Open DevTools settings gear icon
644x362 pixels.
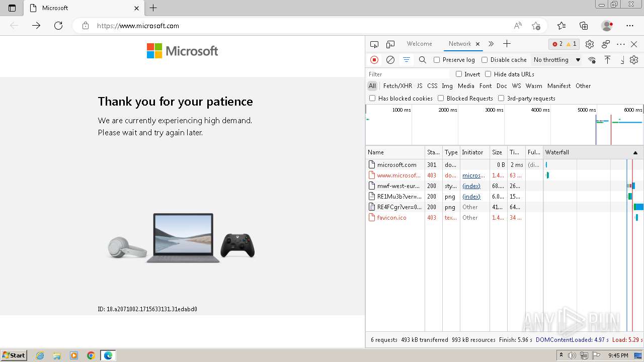[x=590, y=44]
